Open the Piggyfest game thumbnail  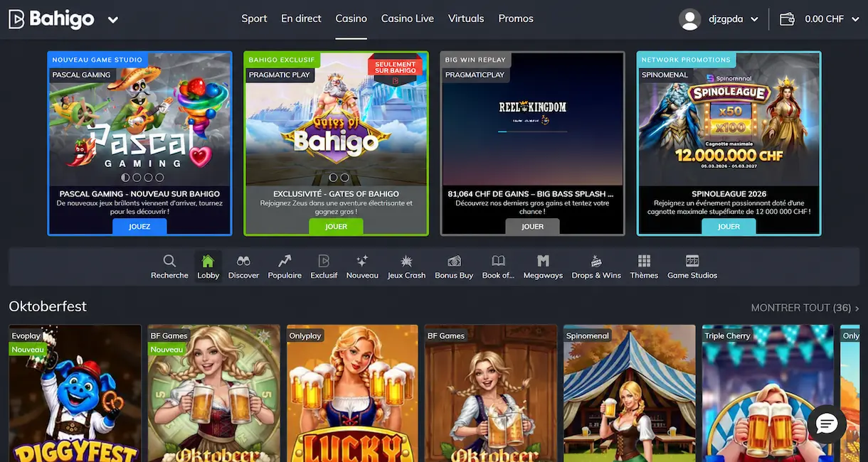point(75,393)
